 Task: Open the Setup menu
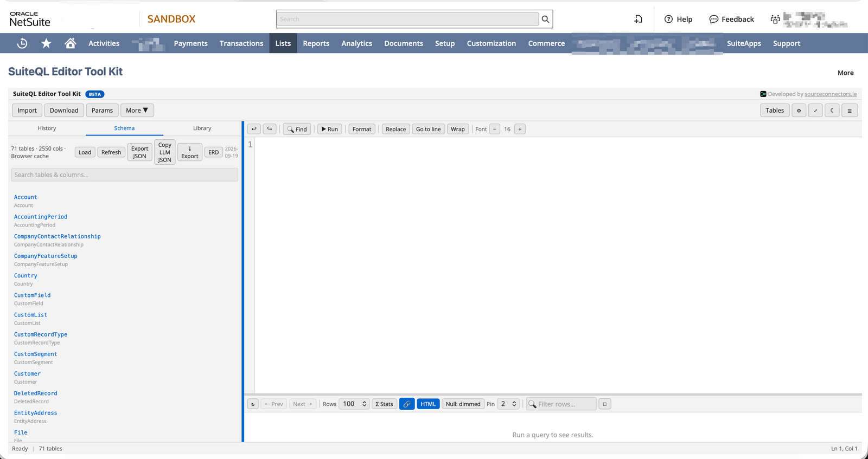(x=445, y=43)
